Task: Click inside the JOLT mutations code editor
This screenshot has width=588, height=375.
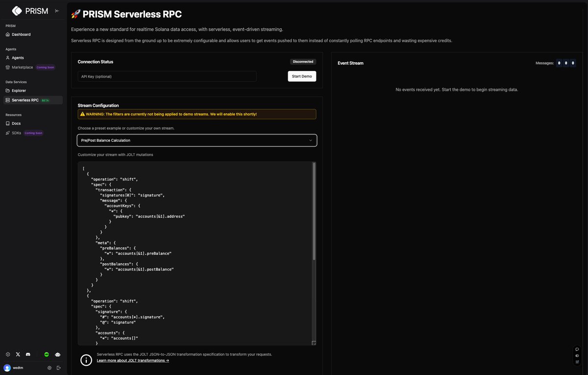Action: pyautogui.click(x=195, y=253)
